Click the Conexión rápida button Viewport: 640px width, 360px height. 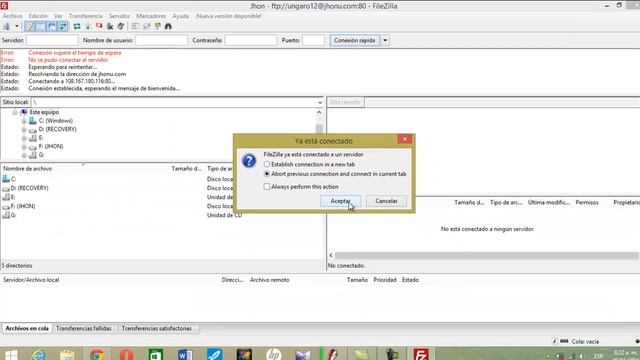(x=354, y=40)
